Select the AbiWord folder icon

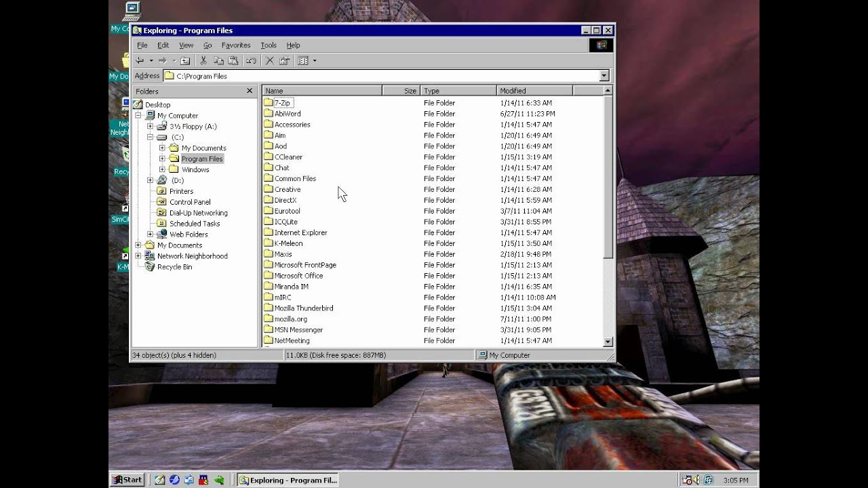point(268,114)
